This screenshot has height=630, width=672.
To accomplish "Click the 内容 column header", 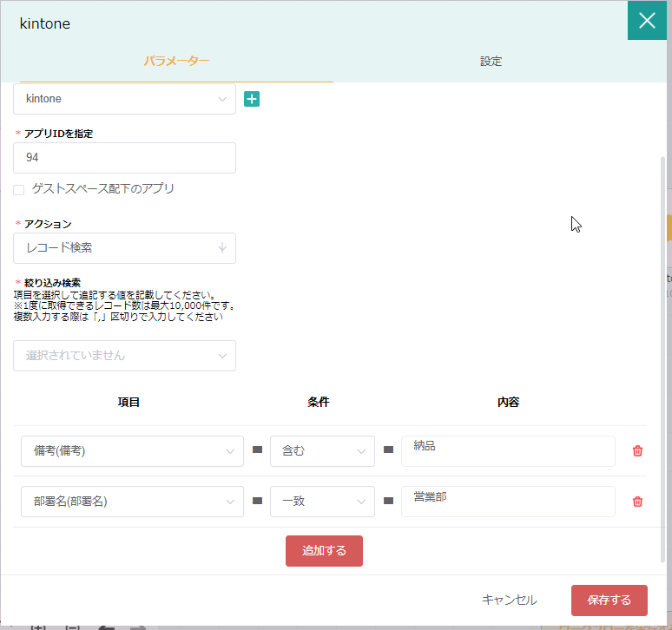I will pyautogui.click(x=508, y=402).
